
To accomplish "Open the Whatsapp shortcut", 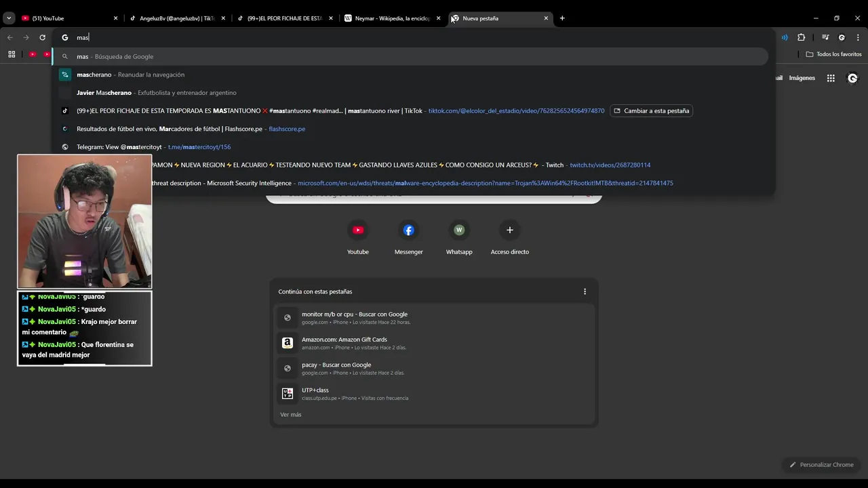I will (459, 238).
